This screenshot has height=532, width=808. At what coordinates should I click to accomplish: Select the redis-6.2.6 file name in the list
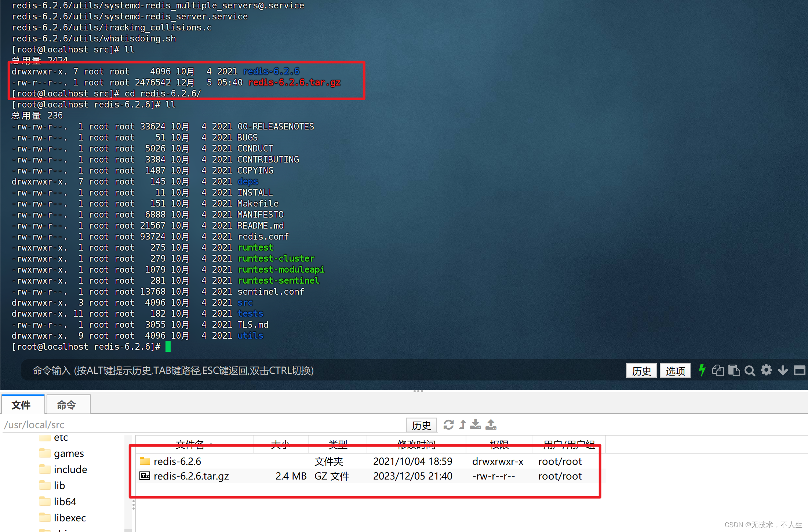[177, 461]
